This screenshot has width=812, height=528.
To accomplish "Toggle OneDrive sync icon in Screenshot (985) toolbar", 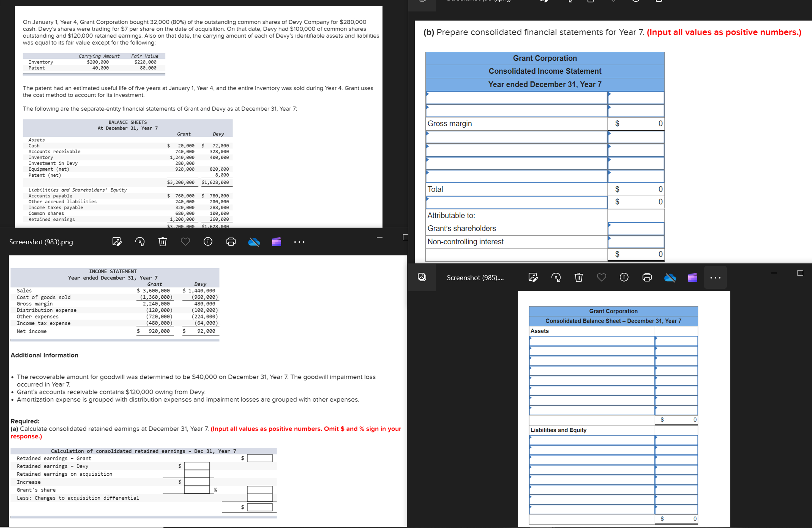I will [x=670, y=277].
